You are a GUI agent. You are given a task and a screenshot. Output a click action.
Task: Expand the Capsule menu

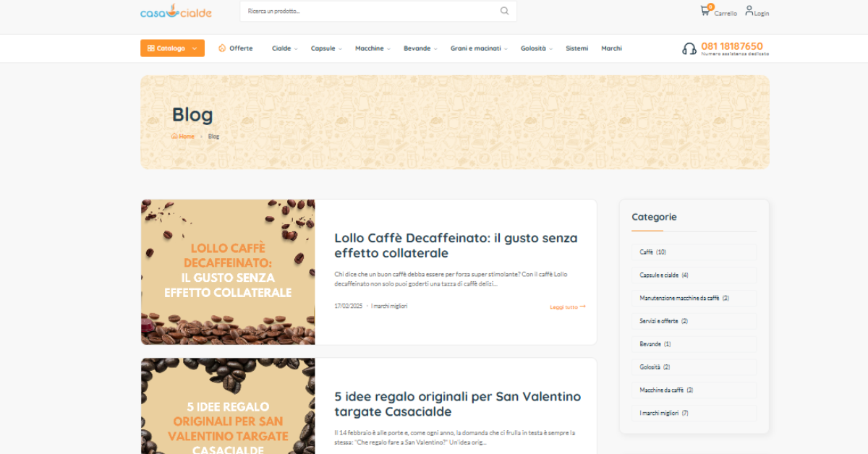point(325,48)
